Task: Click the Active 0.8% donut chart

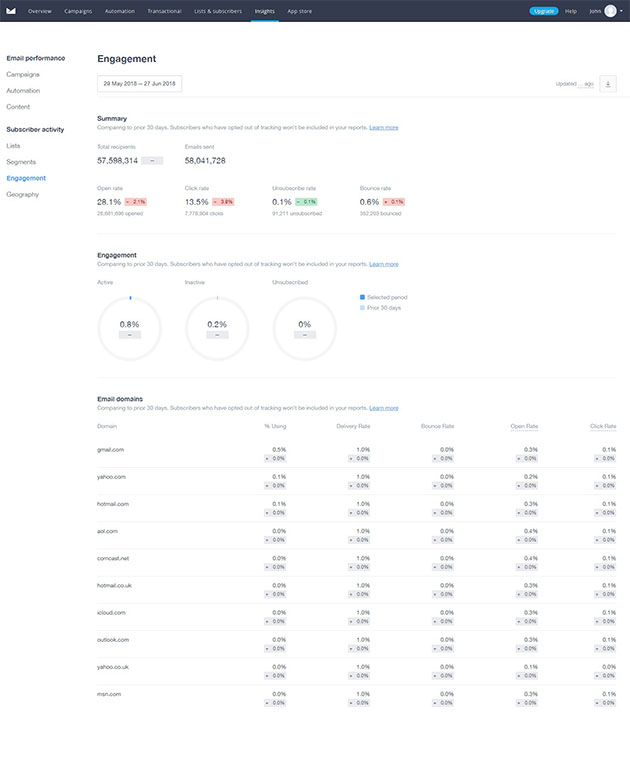Action: pyautogui.click(x=129, y=329)
